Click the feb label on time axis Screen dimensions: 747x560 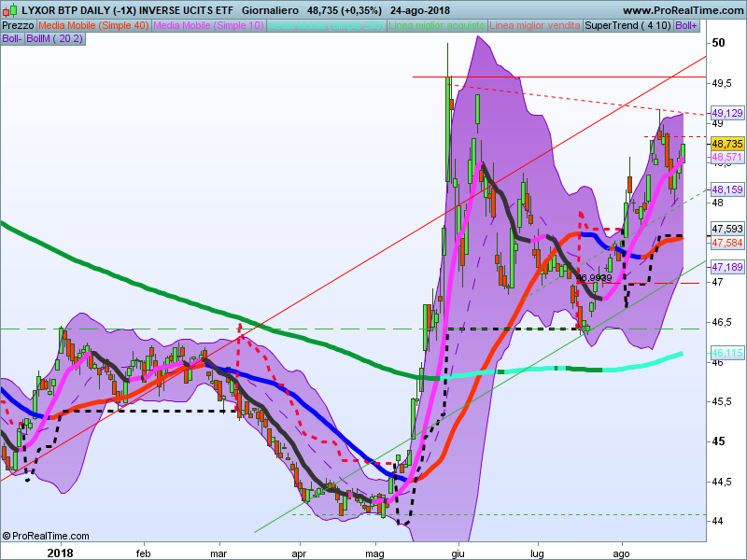coord(144,553)
